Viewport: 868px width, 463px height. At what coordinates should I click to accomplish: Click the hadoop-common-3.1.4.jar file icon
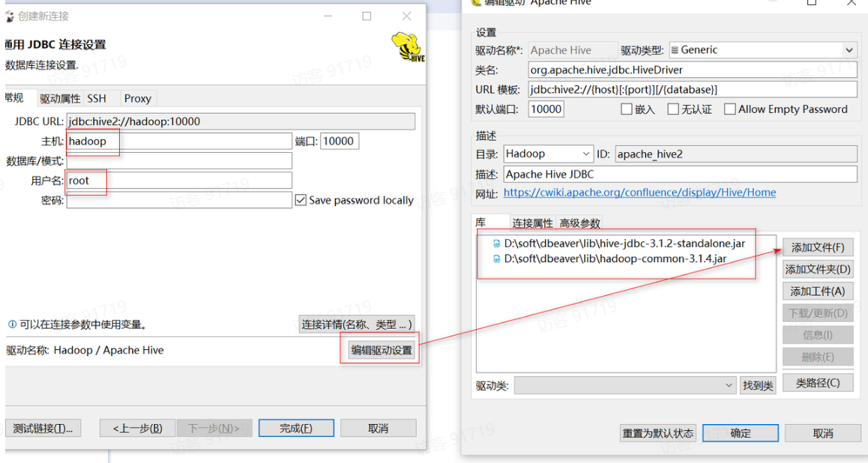(x=496, y=259)
